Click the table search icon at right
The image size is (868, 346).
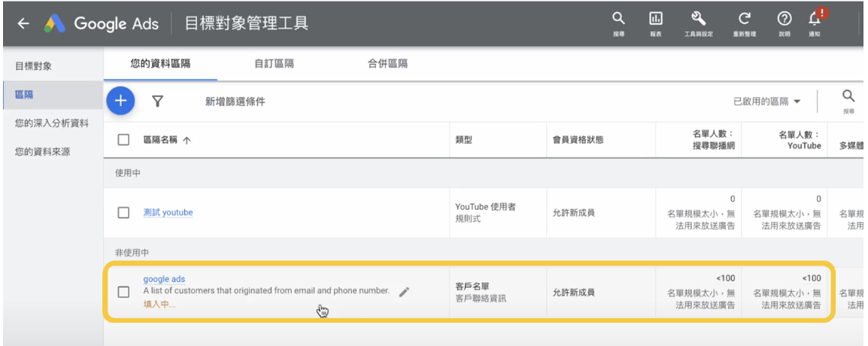click(x=848, y=98)
